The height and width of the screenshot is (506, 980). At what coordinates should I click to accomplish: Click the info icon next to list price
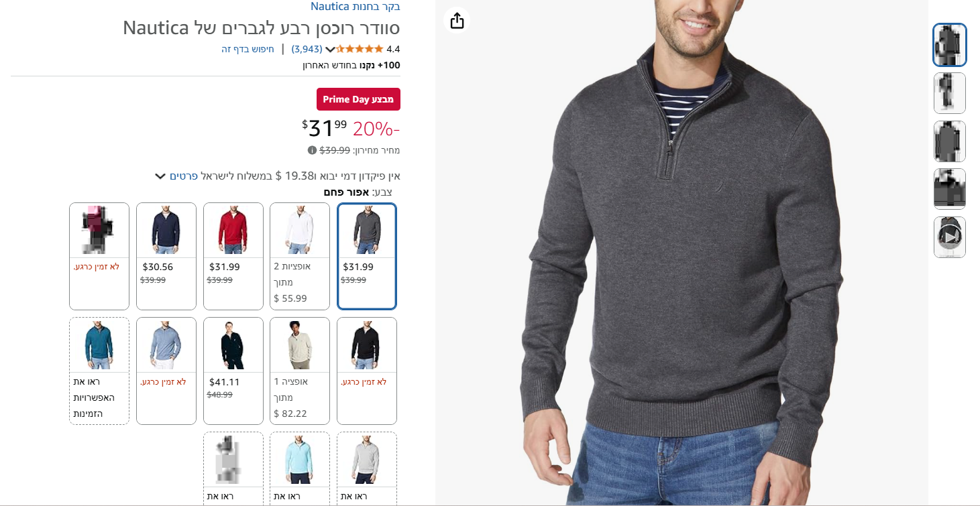[x=312, y=150]
